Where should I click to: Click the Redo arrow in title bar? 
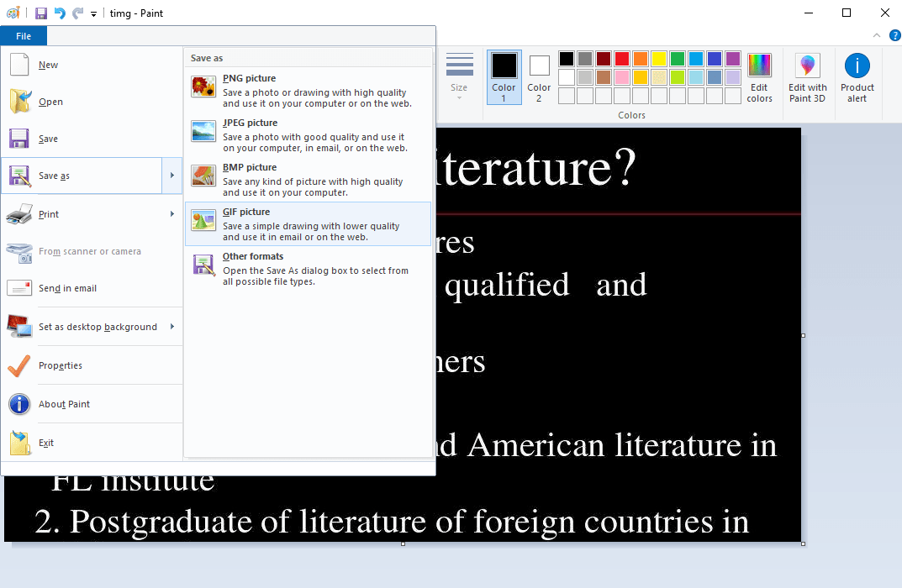pos(77,13)
